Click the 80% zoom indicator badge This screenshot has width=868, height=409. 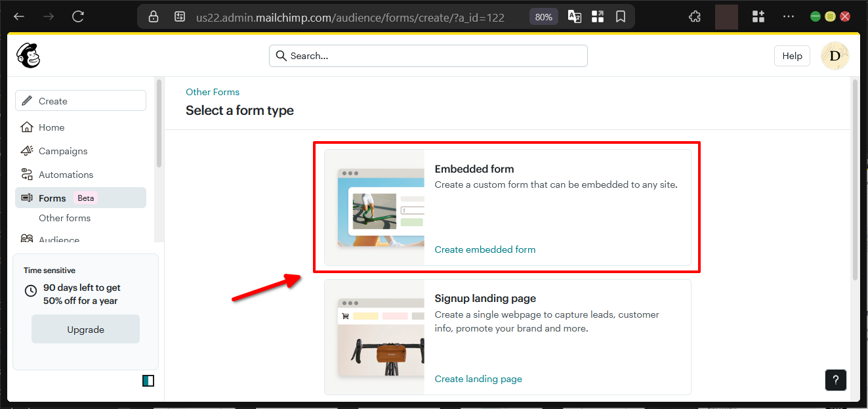[x=543, y=16]
